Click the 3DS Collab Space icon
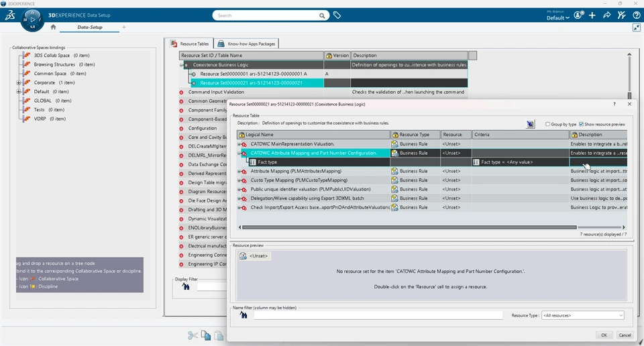 [x=27, y=55]
